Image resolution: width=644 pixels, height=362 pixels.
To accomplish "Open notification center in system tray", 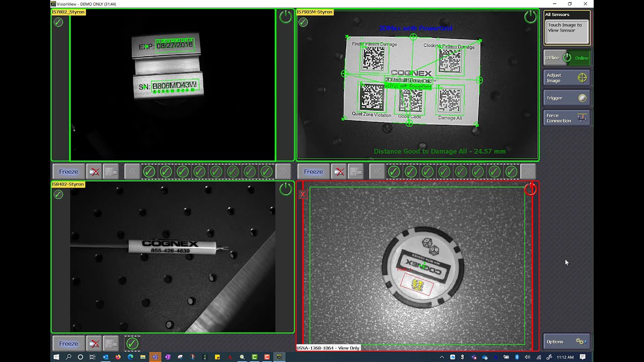I will coord(583,357).
